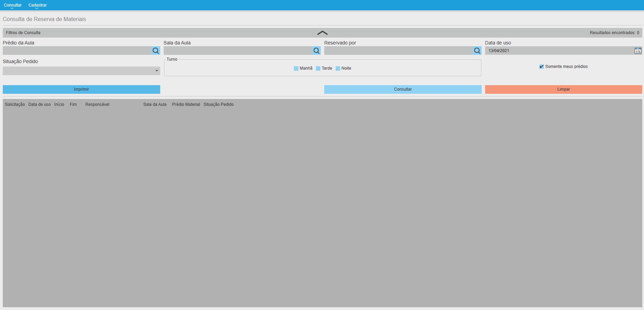
Task: Sort by the Sala da Aula column header
Action: point(155,104)
